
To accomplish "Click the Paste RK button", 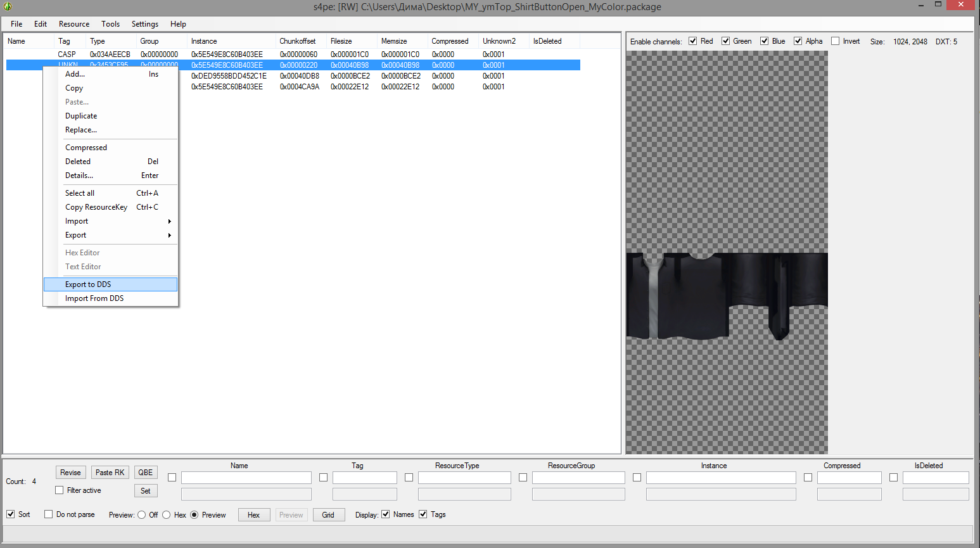I will coord(110,473).
